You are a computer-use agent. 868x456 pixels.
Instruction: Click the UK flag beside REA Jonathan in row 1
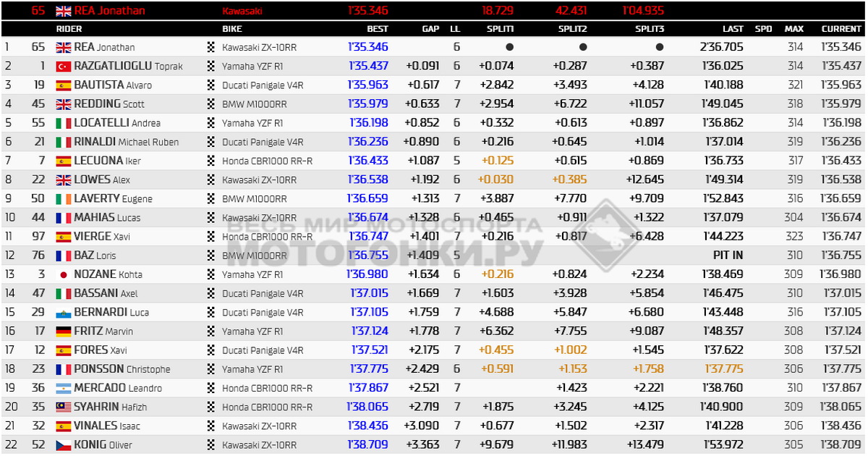[x=64, y=47]
